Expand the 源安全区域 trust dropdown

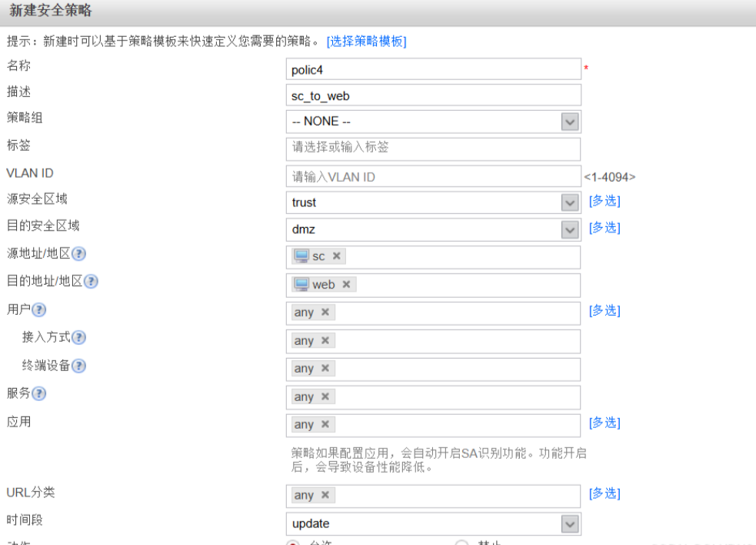pos(570,202)
